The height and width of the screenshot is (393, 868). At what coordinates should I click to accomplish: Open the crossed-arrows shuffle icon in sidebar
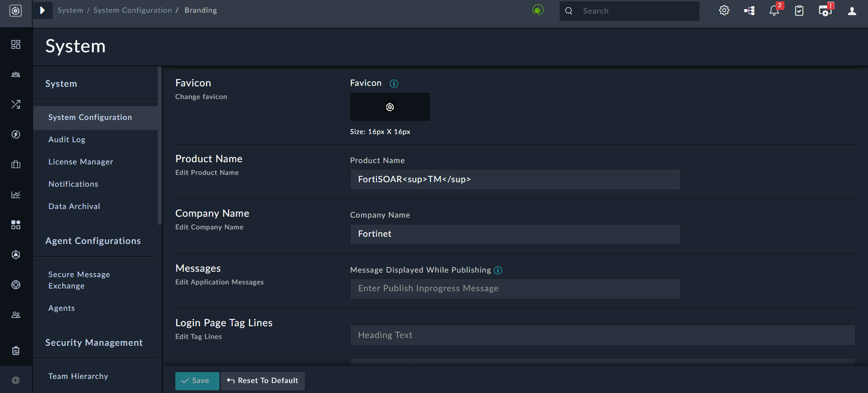tap(16, 104)
